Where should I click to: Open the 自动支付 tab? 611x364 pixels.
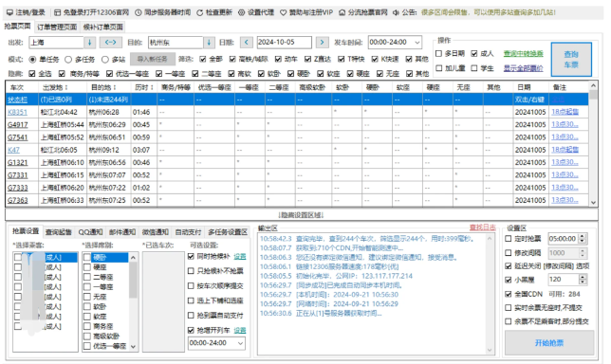(x=188, y=232)
